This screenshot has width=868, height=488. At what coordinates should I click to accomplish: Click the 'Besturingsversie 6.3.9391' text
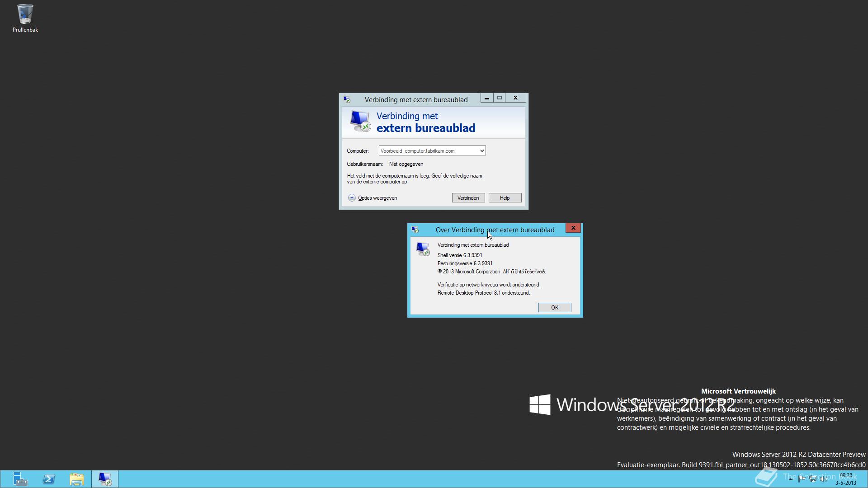pos(465,263)
